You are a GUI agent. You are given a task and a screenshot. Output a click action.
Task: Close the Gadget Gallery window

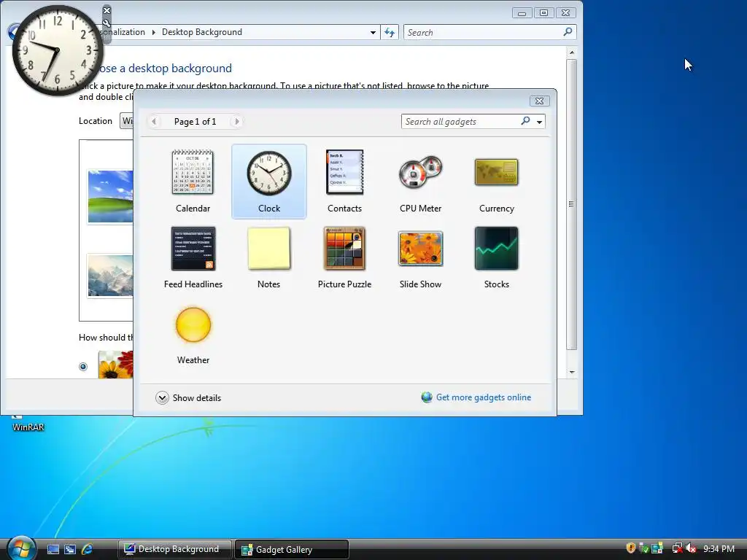tap(539, 101)
